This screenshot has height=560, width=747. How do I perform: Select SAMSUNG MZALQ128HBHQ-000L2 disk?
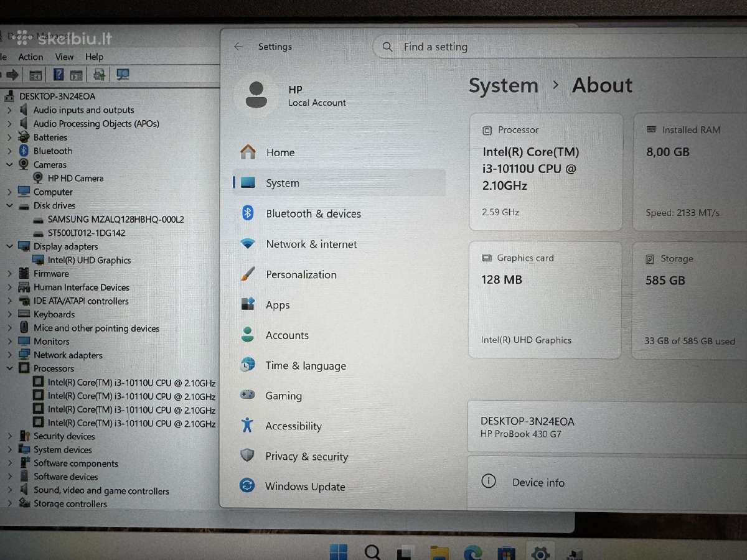[116, 219]
